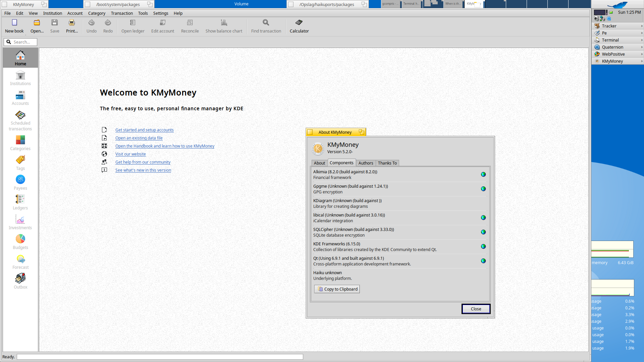The height and width of the screenshot is (362, 644).
Task: Select the Budgets sidebar icon
Action: point(20,242)
